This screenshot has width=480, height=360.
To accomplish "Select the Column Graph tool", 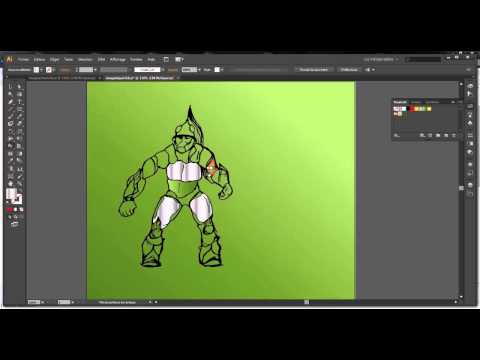I will [20, 169].
